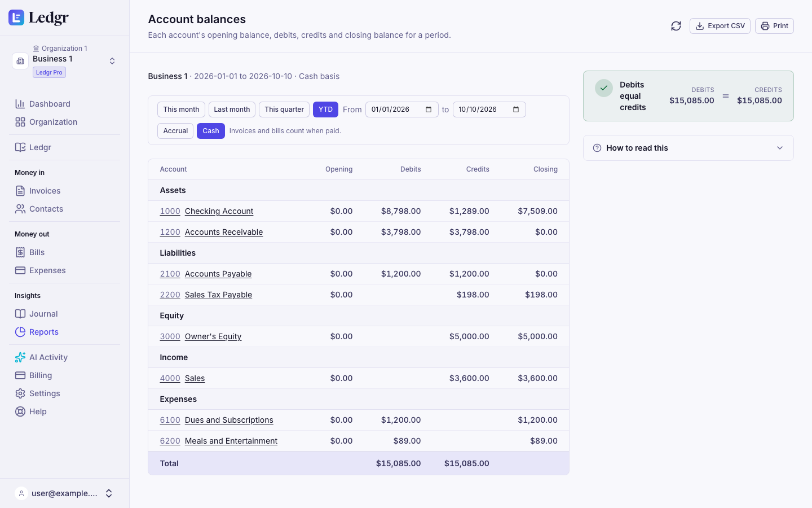Open Accounts Receivable account link
The width and height of the screenshot is (812, 508).
224,232
